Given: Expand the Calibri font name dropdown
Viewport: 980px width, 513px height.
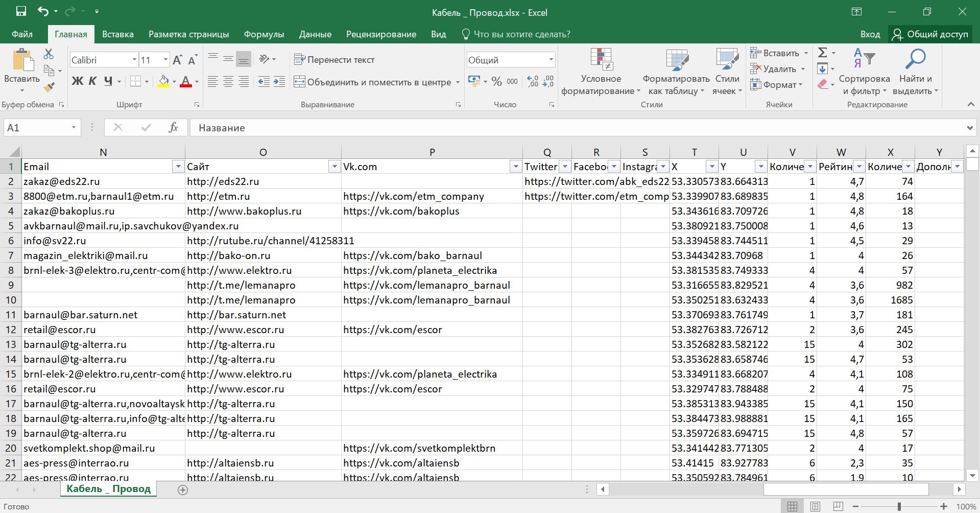Looking at the screenshot, I should (134, 60).
